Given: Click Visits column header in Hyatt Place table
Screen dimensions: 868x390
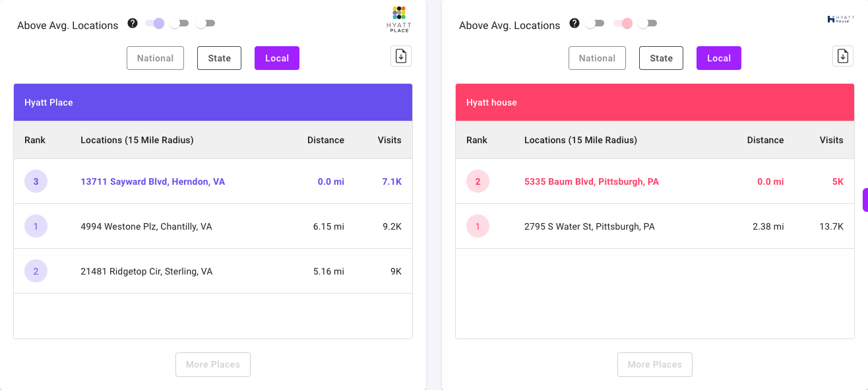Looking at the screenshot, I should point(389,140).
